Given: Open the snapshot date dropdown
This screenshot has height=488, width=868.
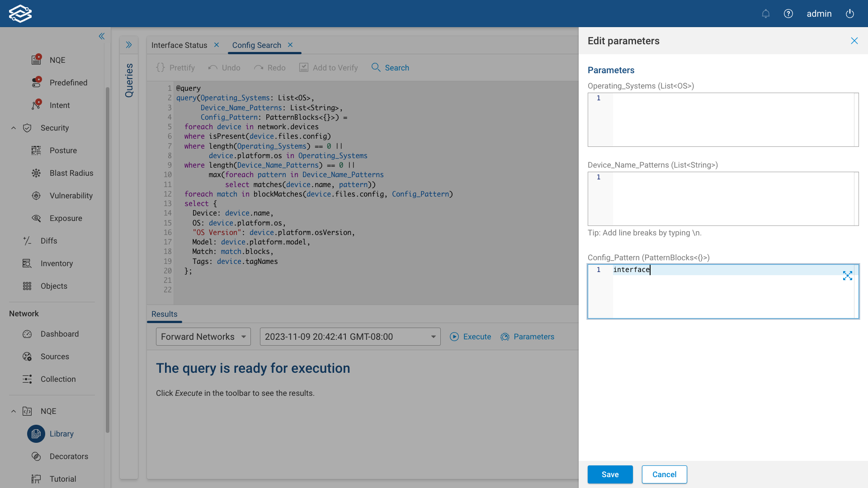Looking at the screenshot, I should pyautogui.click(x=350, y=337).
